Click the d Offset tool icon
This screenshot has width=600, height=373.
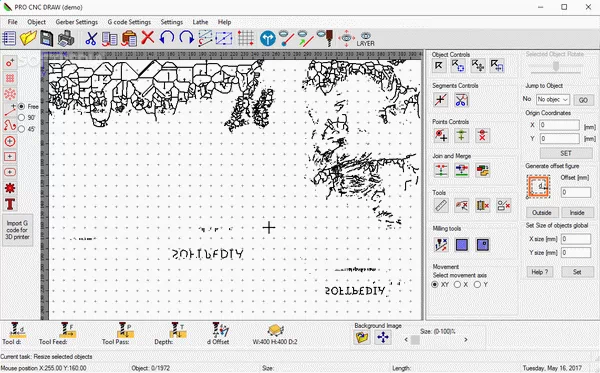coord(220,330)
